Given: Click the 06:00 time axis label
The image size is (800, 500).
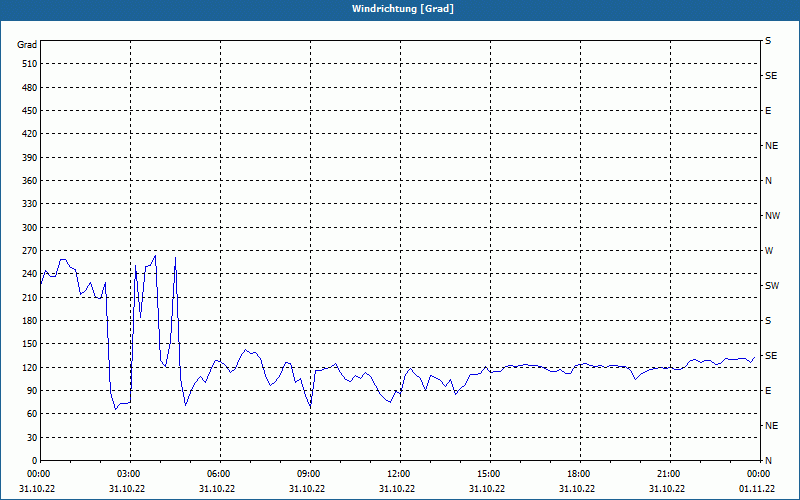Looking at the screenshot, I should point(220,474).
